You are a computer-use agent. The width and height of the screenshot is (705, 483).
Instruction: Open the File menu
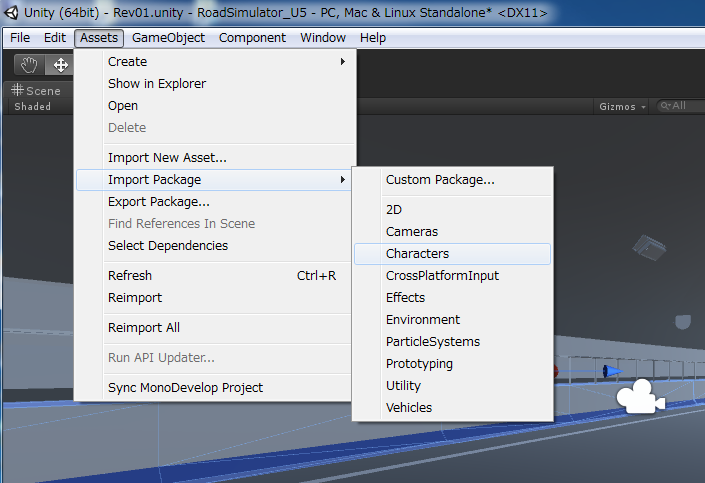20,38
